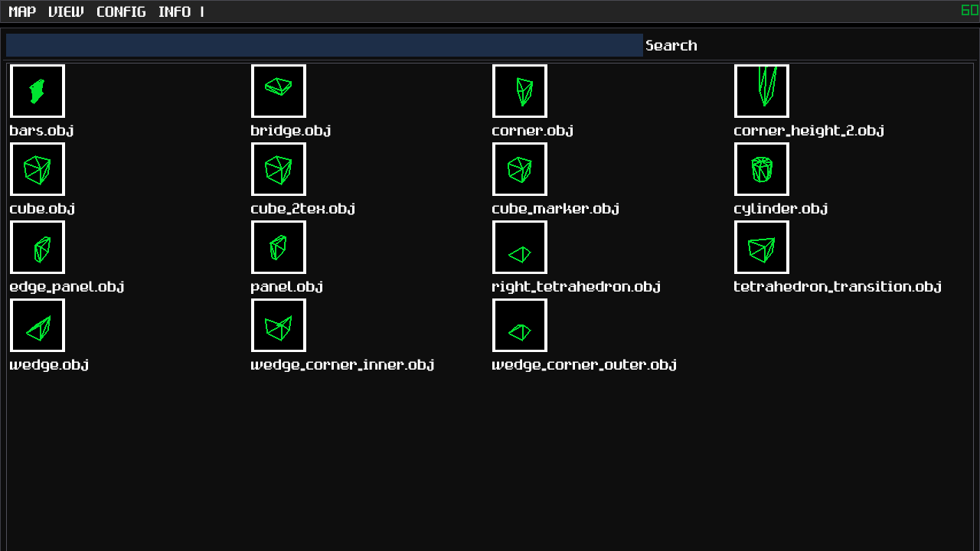Click the cube_marker.obj thumbnail
Image resolution: width=980 pixels, height=551 pixels.
point(520,169)
